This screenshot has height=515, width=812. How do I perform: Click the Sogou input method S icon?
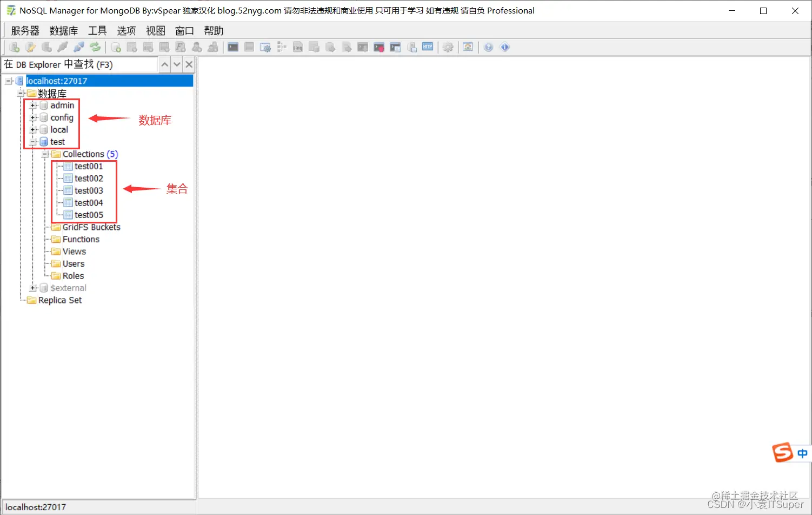click(782, 452)
